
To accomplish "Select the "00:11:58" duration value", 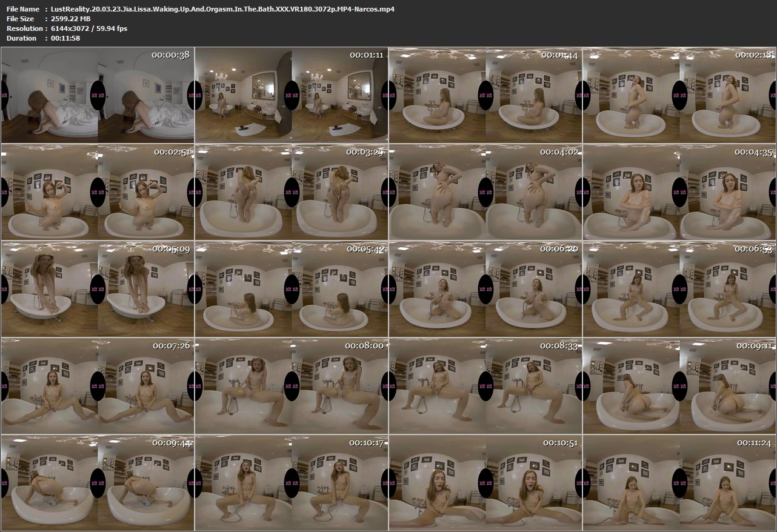I will point(65,38).
